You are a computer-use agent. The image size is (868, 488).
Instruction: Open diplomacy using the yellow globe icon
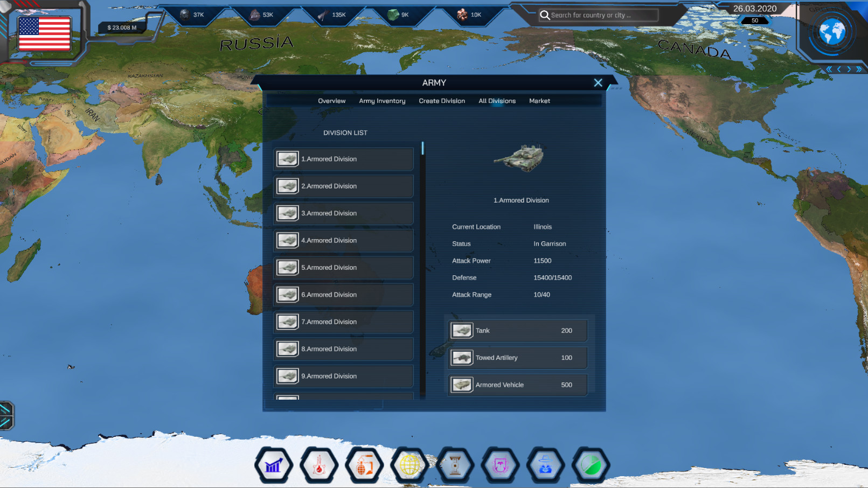tap(409, 465)
